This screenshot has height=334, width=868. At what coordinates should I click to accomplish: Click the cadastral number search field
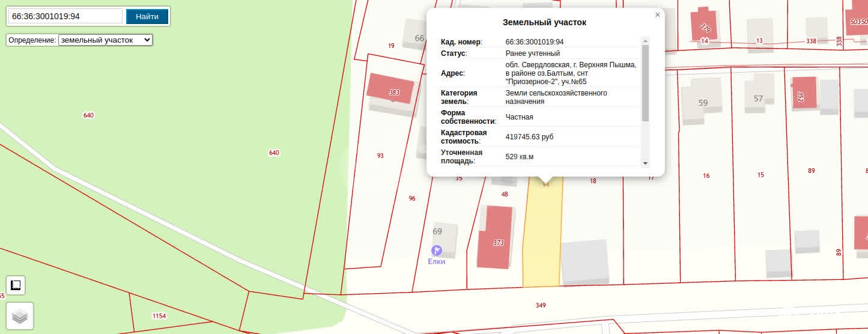65,16
